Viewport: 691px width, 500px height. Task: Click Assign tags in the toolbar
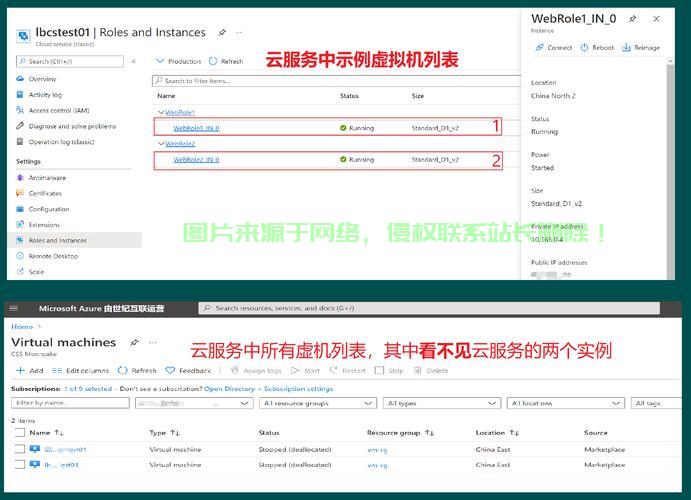point(256,370)
